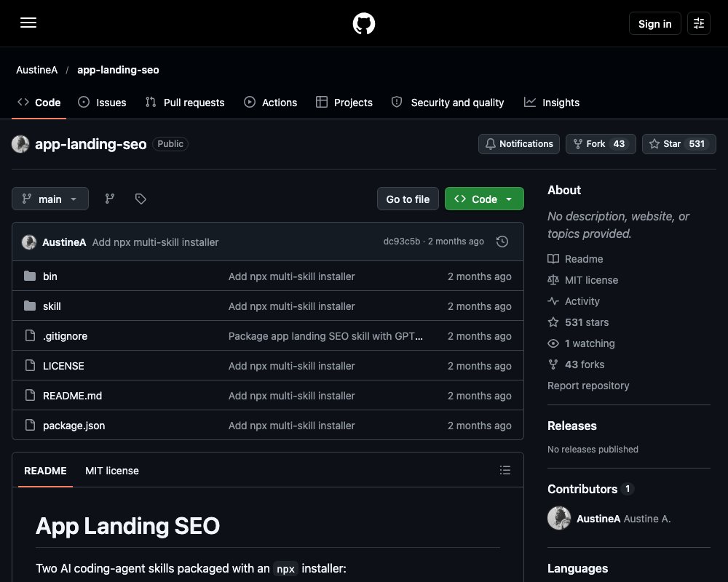The width and height of the screenshot is (728, 582).
Task: Go to GitHub home via Octocat logo
Action: click(x=363, y=23)
